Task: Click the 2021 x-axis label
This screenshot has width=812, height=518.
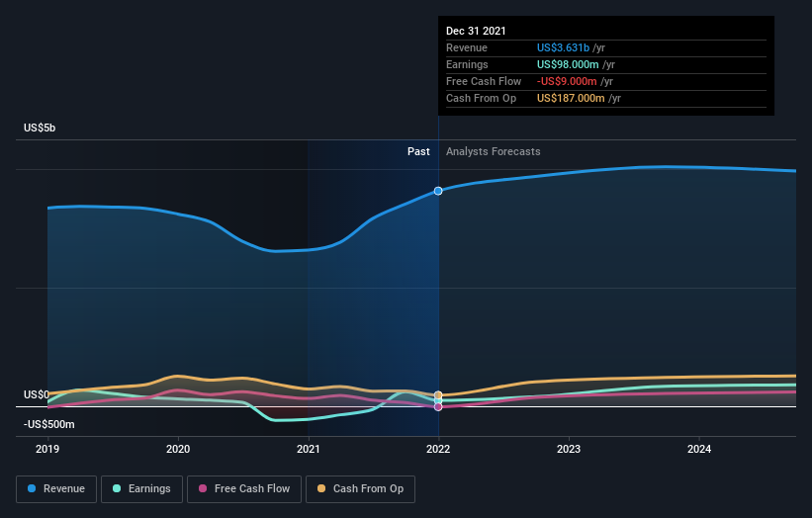Action: click(x=309, y=449)
